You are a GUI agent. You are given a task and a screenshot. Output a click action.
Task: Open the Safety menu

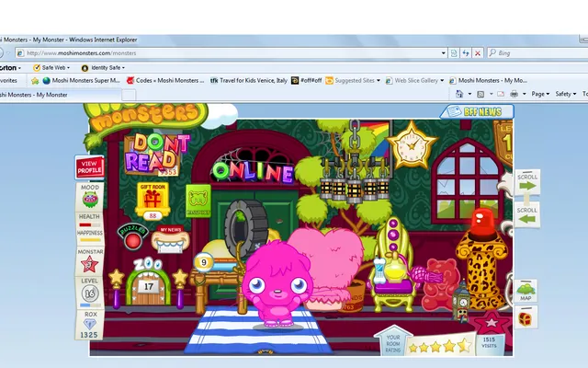pyautogui.click(x=566, y=94)
